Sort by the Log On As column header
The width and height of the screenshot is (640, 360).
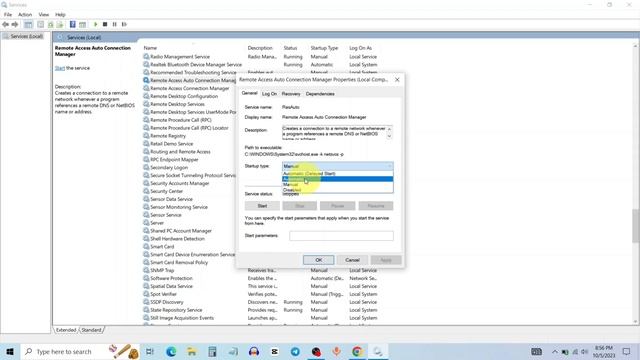coord(360,48)
